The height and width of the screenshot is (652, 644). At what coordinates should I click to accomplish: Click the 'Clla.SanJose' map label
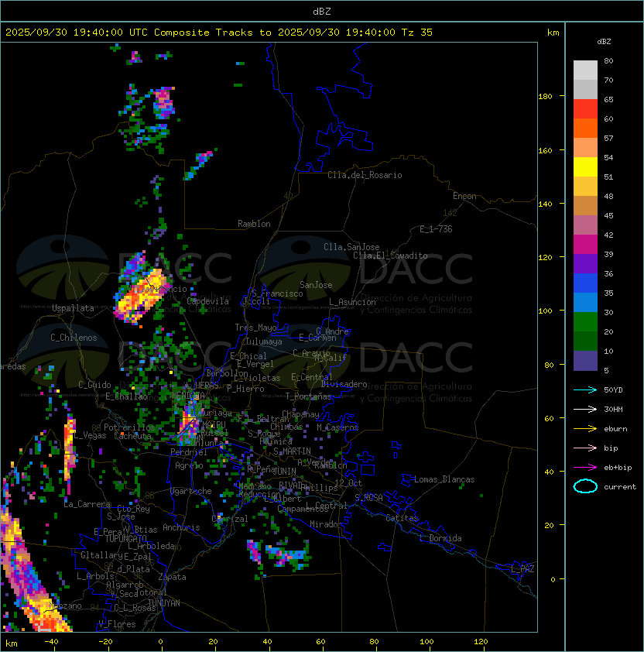coord(351,247)
